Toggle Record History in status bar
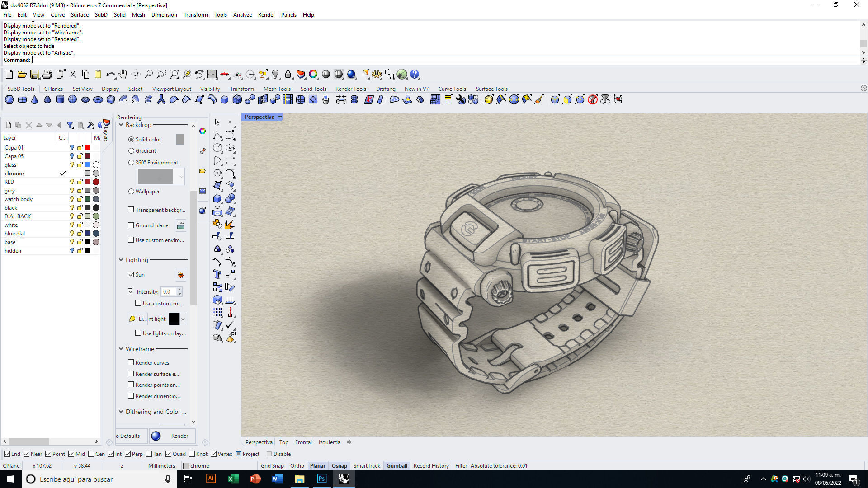The width and height of the screenshot is (868, 488). (431, 466)
